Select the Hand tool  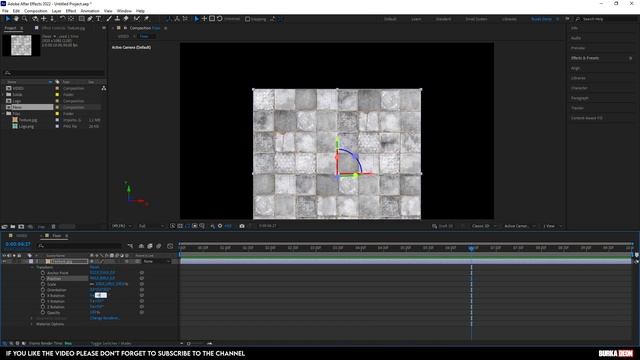pos(16,19)
